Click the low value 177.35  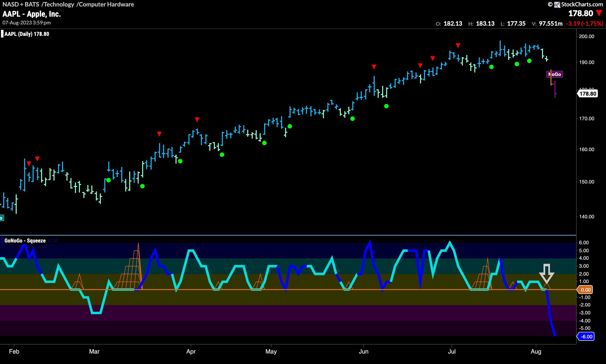tap(516, 24)
